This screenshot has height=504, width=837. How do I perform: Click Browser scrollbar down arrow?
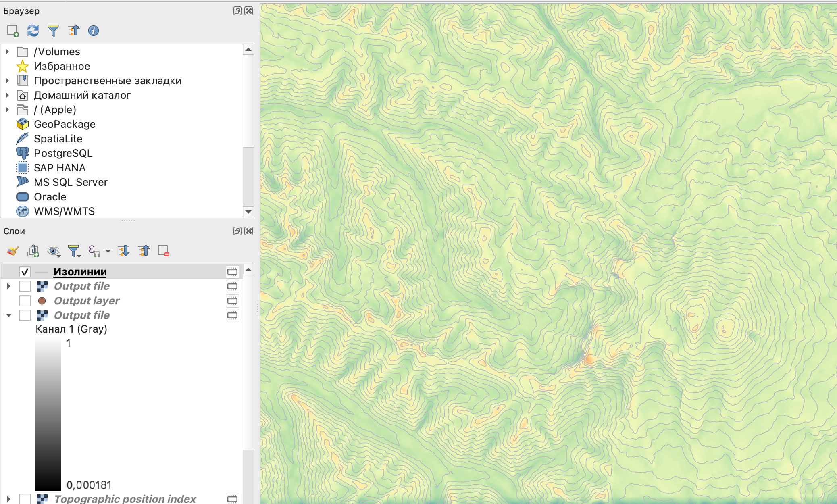(249, 212)
